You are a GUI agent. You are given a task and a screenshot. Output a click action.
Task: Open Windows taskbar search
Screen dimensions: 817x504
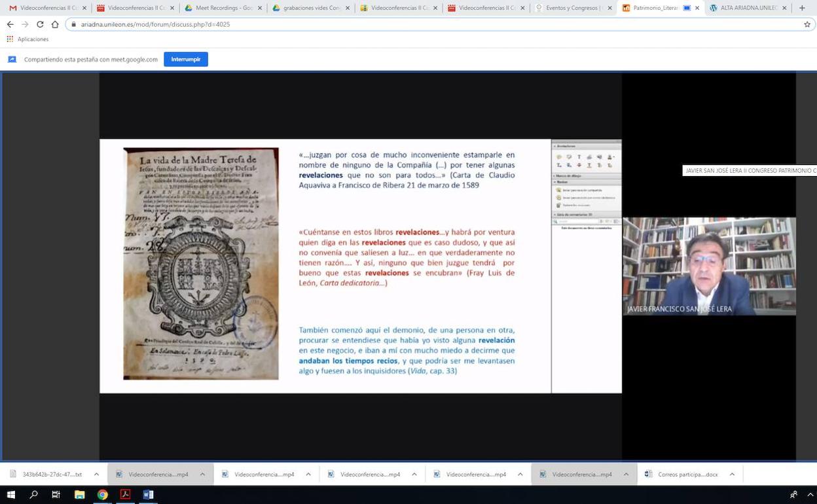(34, 494)
